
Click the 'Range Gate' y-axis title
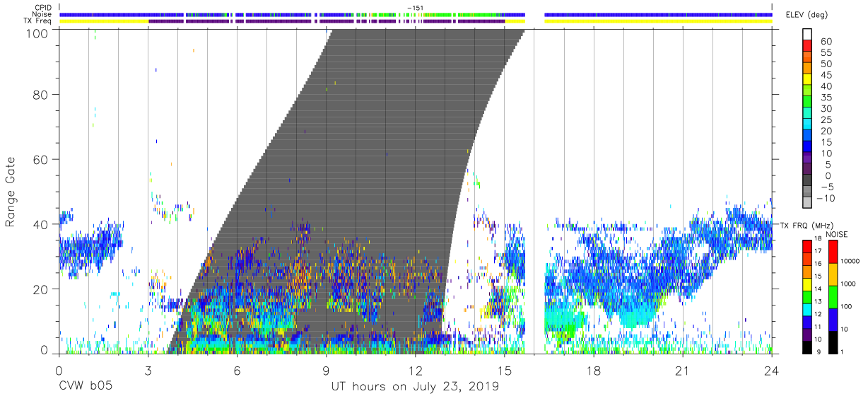pyautogui.click(x=11, y=192)
